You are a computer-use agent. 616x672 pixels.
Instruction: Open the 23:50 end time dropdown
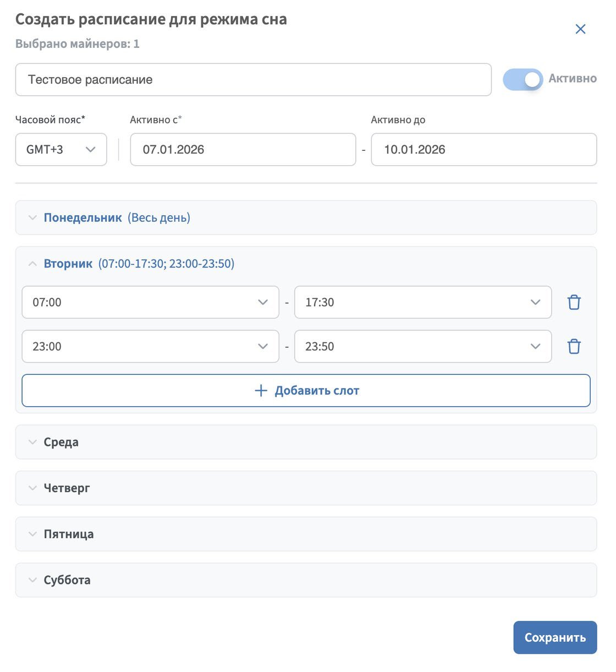tap(422, 346)
